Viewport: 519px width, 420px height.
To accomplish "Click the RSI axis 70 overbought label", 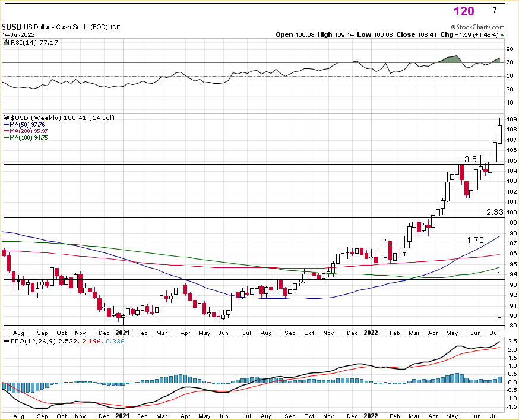I will click(x=509, y=62).
